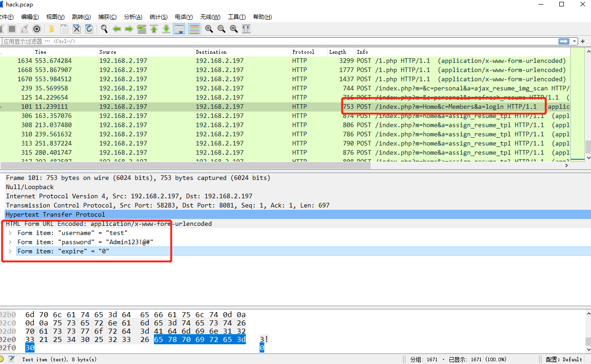Zoom out on packet text
Image resolution: width=591 pixels, height=364 pixels.
coord(222,29)
